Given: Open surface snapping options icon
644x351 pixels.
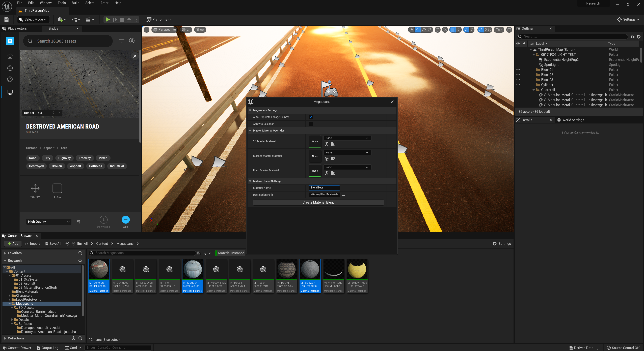Looking at the screenshot, I should 445,30.
